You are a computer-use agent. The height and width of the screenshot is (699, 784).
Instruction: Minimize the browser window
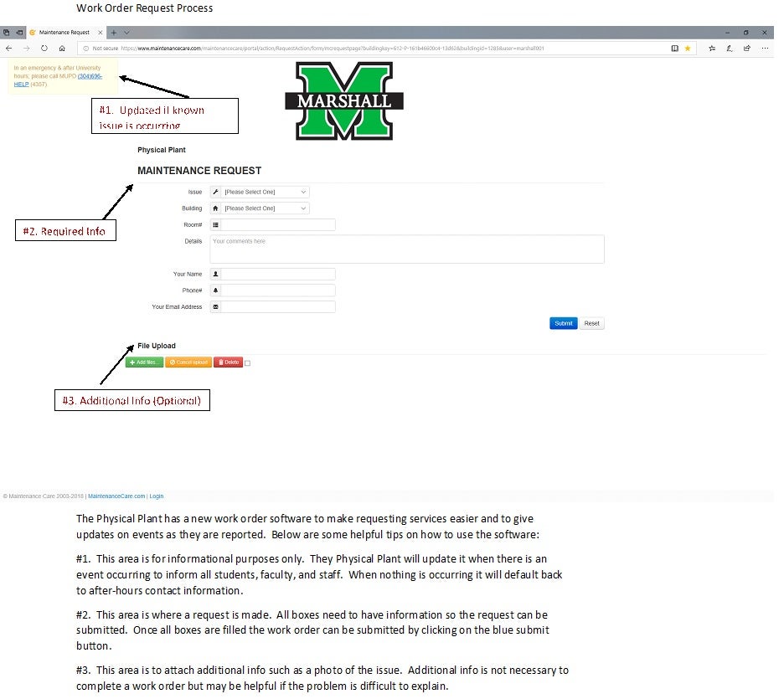[x=728, y=33]
